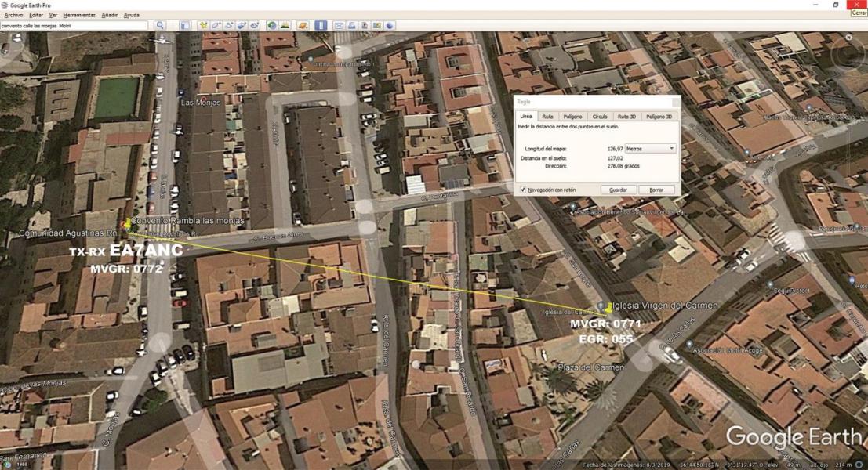The image size is (868, 470).
Task: Add a new placemark with the pushpin icon
Action: pos(203,25)
